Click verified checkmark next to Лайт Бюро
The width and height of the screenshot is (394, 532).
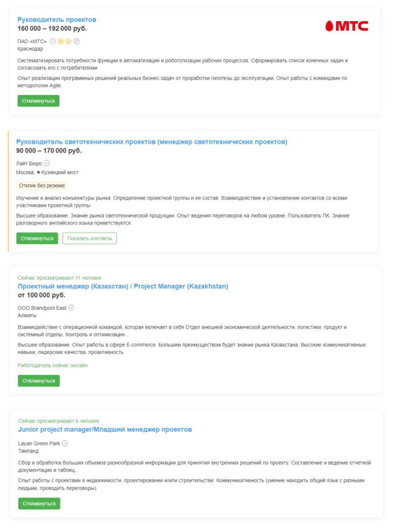tap(47, 163)
